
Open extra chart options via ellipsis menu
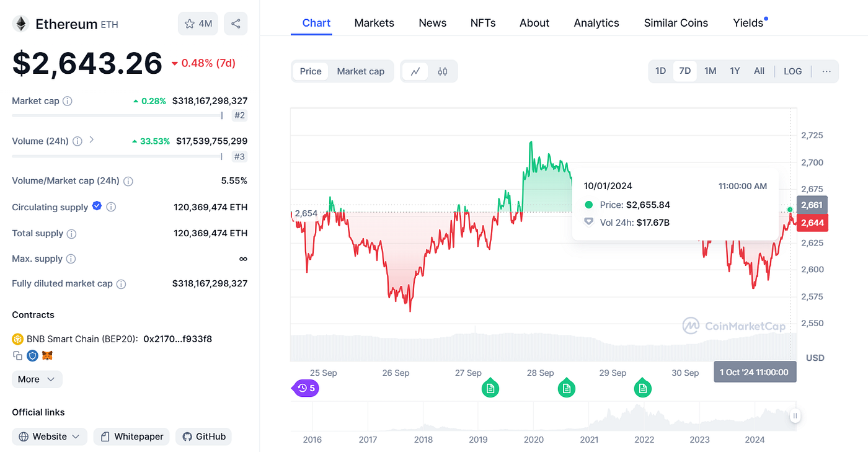(x=826, y=71)
